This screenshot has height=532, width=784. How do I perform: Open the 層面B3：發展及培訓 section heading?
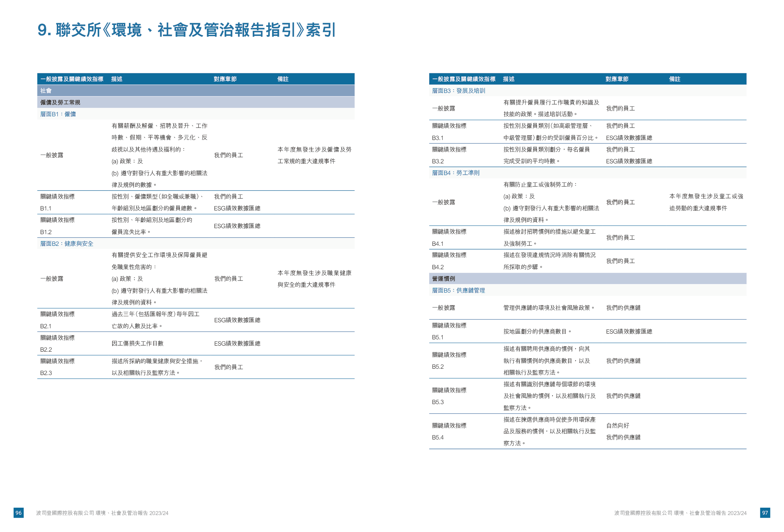[x=459, y=91]
